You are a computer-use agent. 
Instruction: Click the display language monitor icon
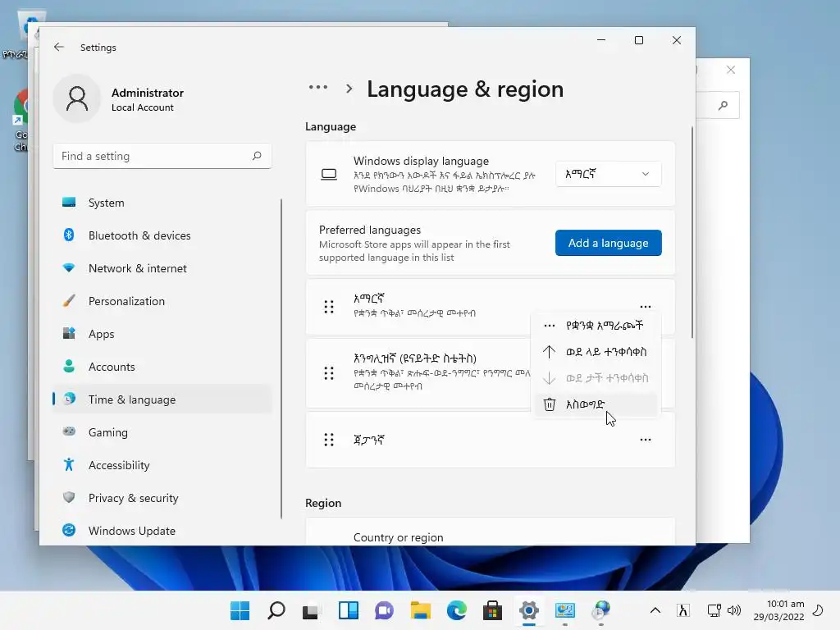point(329,174)
